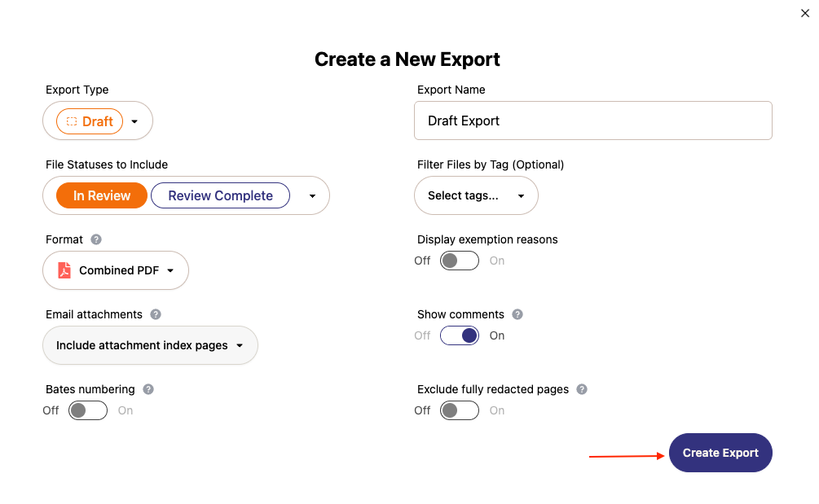
Task: Click the help icon beside Email attachments
Action: 156,314
